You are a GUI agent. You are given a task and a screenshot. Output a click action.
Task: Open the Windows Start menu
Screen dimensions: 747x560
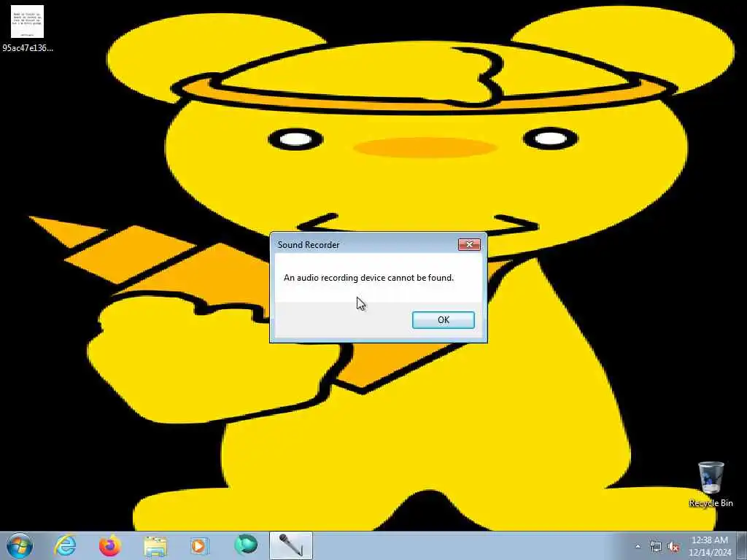pos(20,545)
